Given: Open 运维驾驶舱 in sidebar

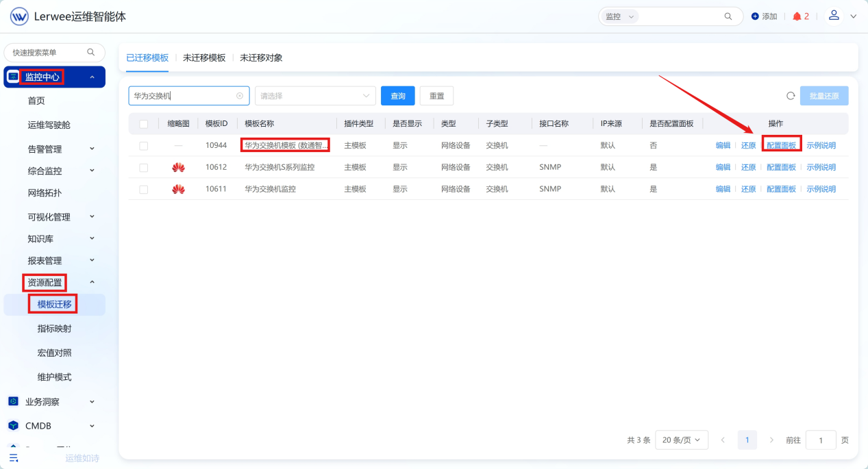Looking at the screenshot, I should coord(49,125).
